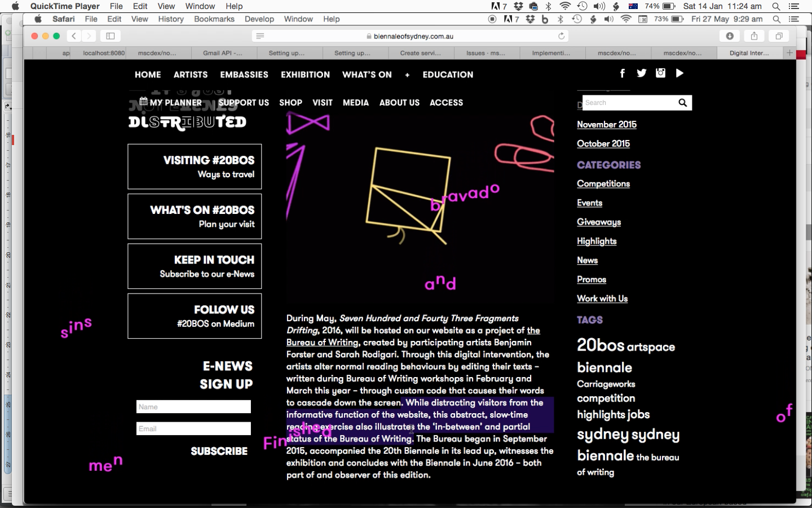The height and width of the screenshot is (508, 812).
Task: Open the ARTISTS navigation link
Action: (x=191, y=75)
